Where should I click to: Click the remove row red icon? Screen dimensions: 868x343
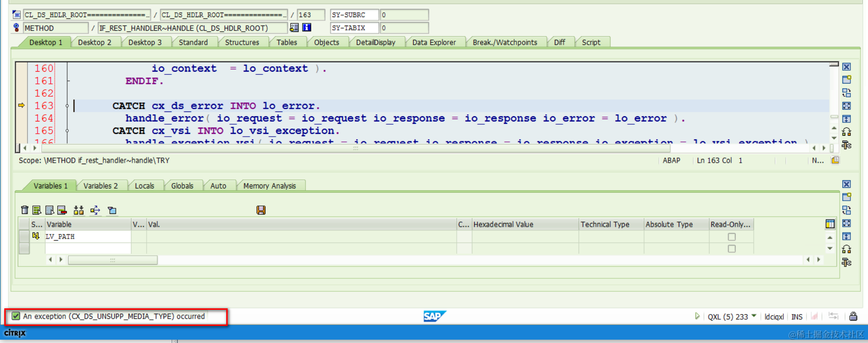coord(62,210)
